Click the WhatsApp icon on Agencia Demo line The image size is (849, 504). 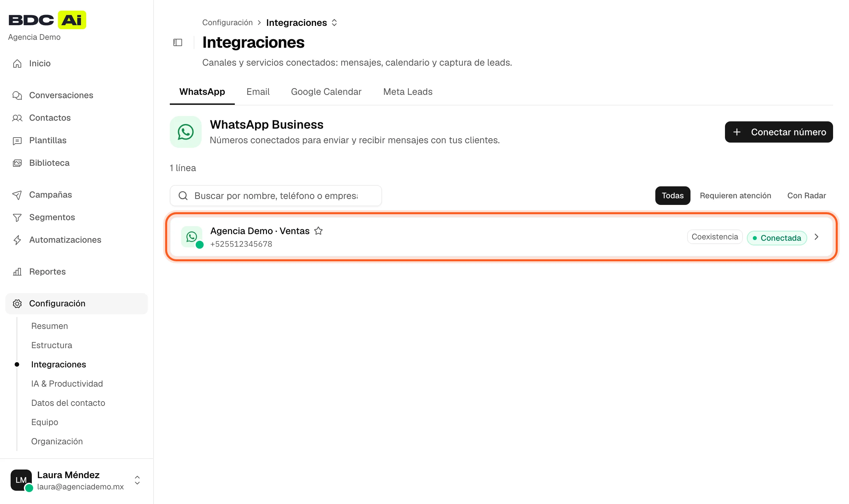[x=192, y=237]
